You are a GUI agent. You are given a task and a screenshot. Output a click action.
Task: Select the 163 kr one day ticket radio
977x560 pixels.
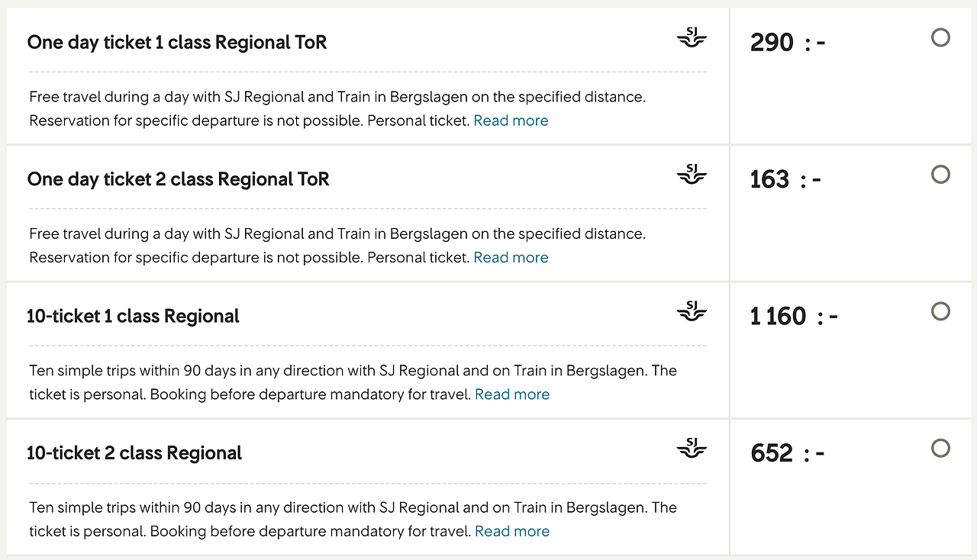coord(940,175)
